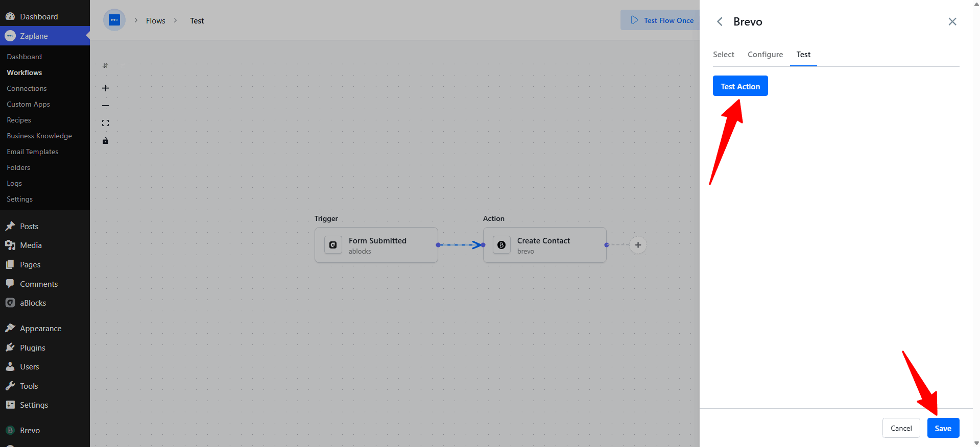Click the Zaplane logo icon in breadcrumb
This screenshot has height=447, width=980.
[x=114, y=20]
